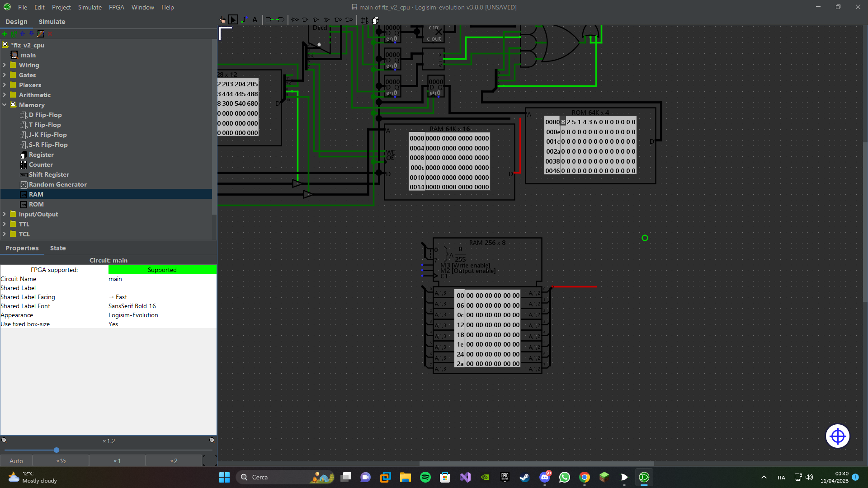This screenshot has height=488, width=868.
Task: Select the Text label tool
Action: 255,19
